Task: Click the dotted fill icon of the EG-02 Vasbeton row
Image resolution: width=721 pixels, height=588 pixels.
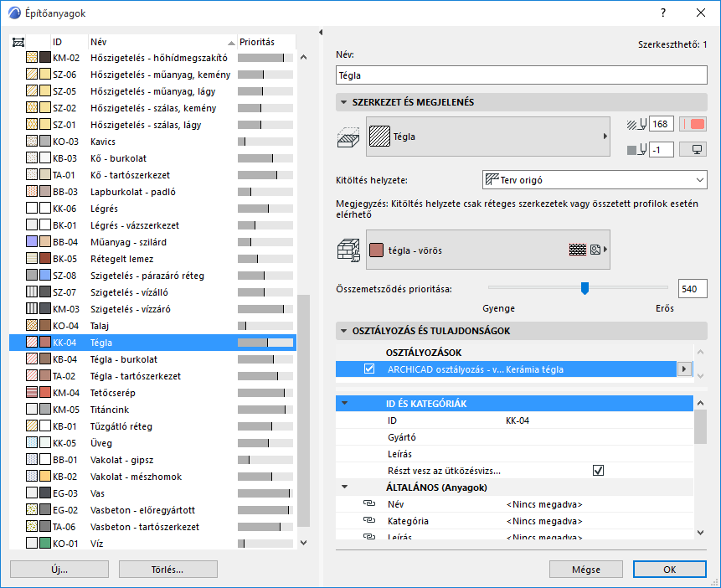Action: tap(32, 510)
